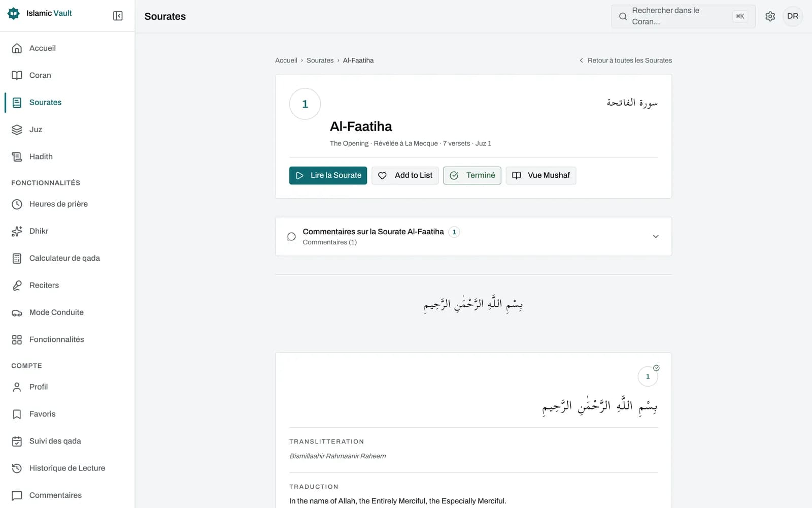812x508 pixels.
Task: Click the verse number 1 badge
Action: tap(648, 376)
